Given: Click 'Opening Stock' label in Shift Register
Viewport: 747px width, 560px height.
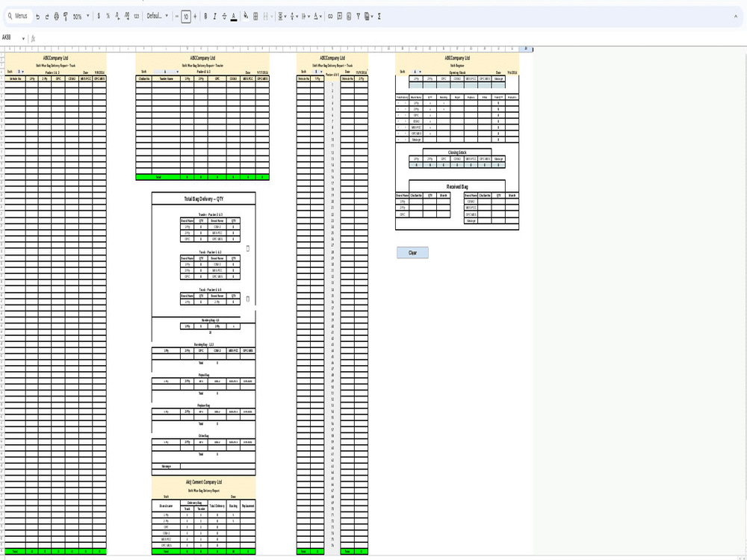Looking at the screenshot, I should click(x=457, y=72).
